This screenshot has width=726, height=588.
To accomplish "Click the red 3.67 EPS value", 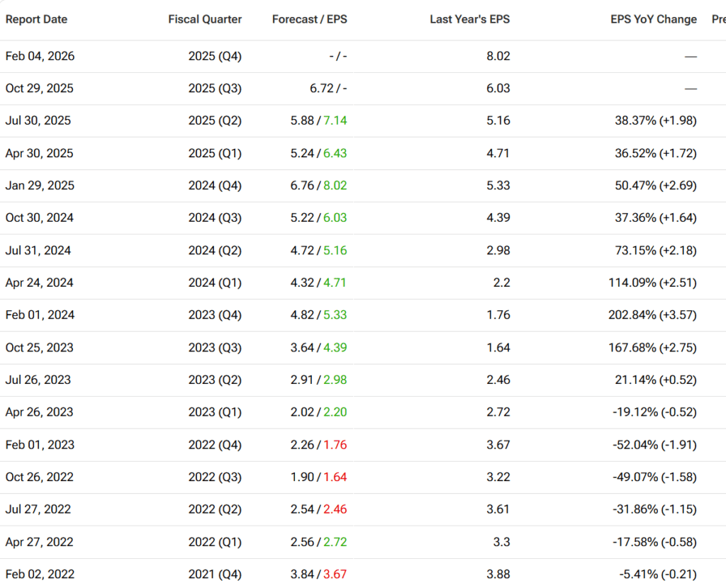I will (x=335, y=574).
